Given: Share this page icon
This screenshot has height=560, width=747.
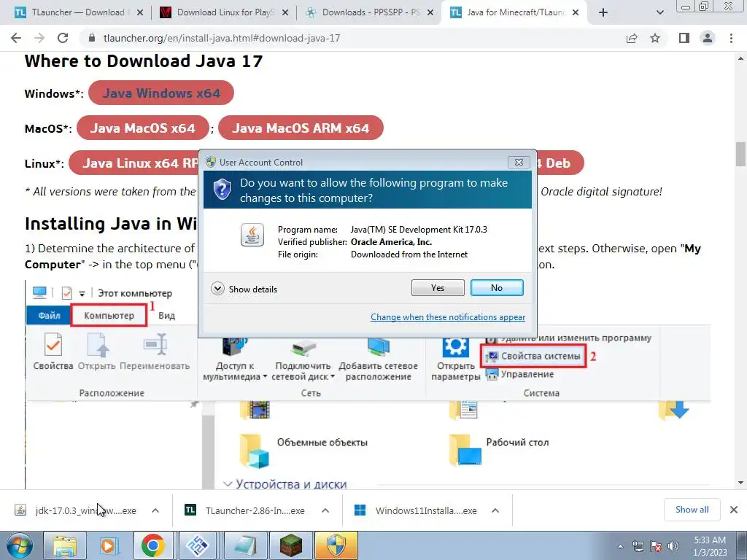Looking at the screenshot, I should click(632, 38).
